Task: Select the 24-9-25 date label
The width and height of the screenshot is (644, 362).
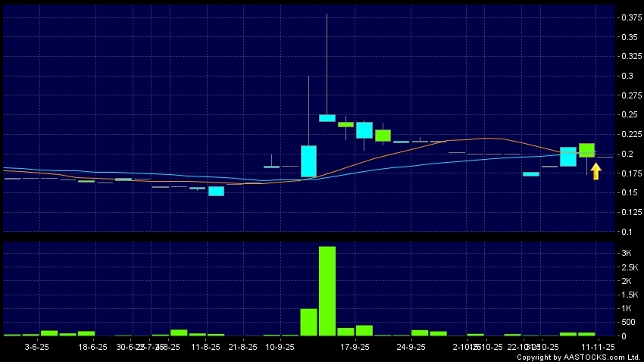Action: coord(410,347)
